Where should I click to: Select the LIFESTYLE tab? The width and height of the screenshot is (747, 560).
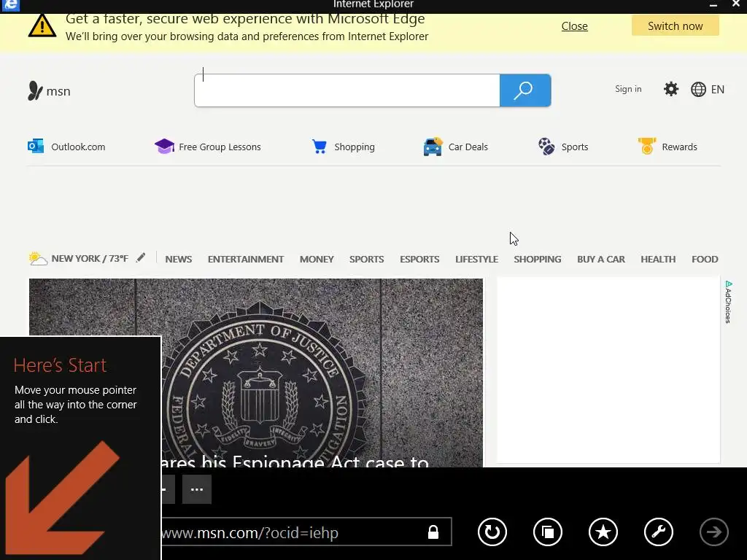(476, 259)
